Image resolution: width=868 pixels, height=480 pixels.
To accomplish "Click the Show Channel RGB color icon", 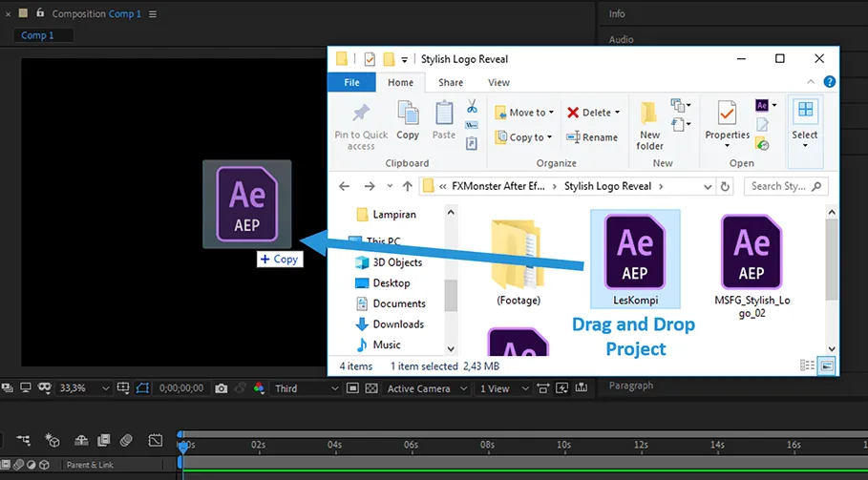I will tap(259, 388).
